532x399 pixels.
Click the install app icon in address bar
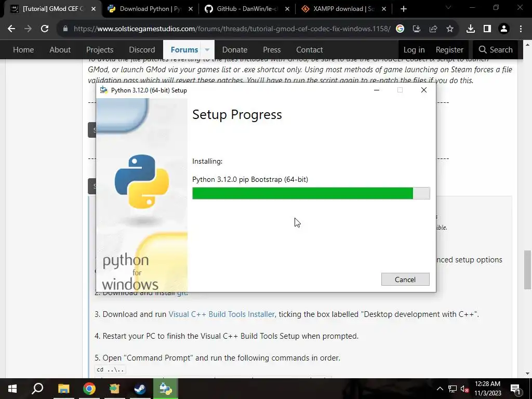[417, 29]
